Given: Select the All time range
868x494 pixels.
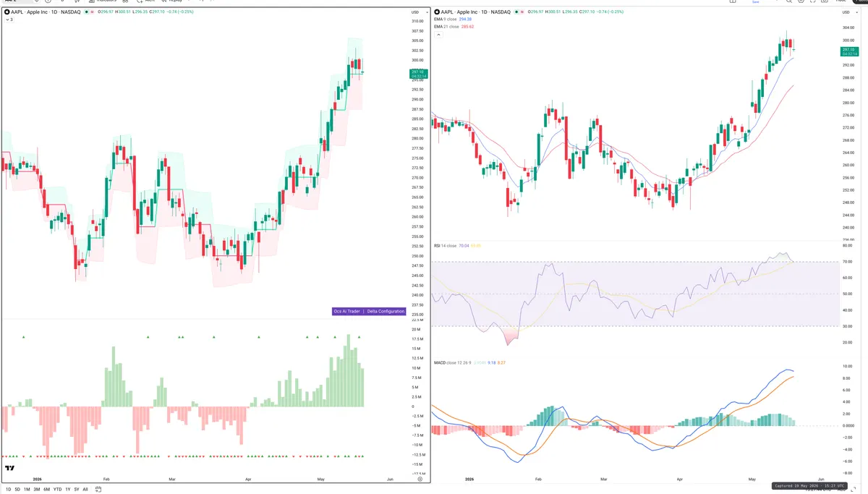Looking at the screenshot, I should click(x=85, y=490).
